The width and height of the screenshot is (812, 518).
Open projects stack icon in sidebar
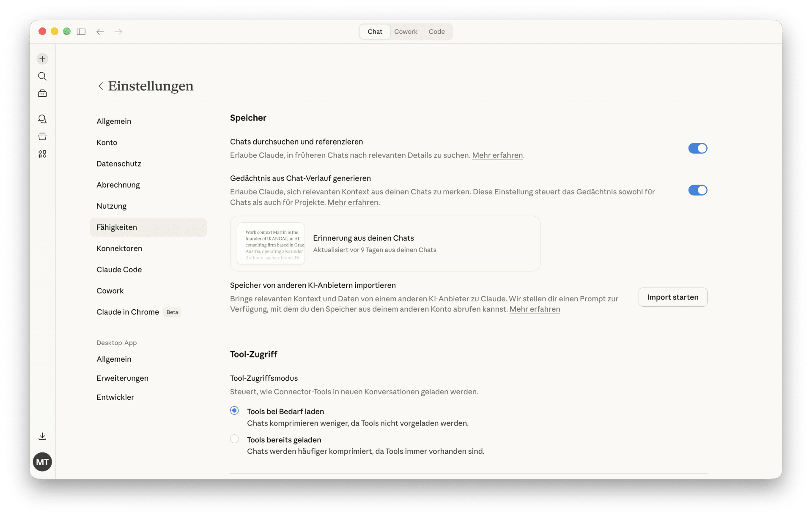42,136
